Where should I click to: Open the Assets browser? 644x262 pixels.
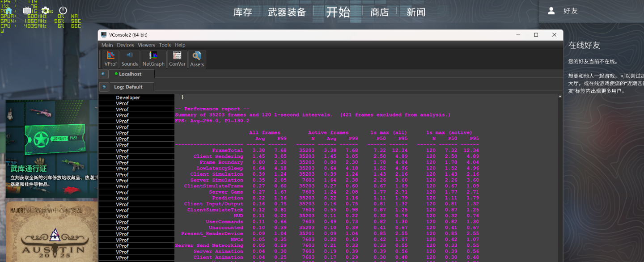[197, 59]
